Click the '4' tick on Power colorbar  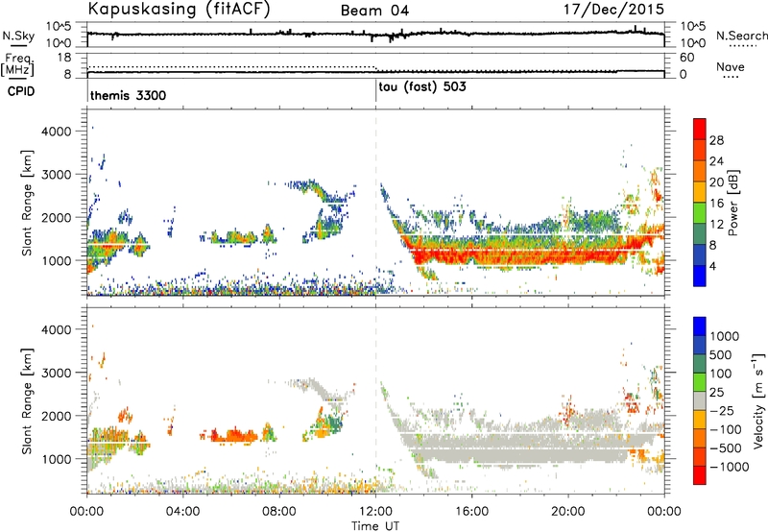click(x=712, y=266)
